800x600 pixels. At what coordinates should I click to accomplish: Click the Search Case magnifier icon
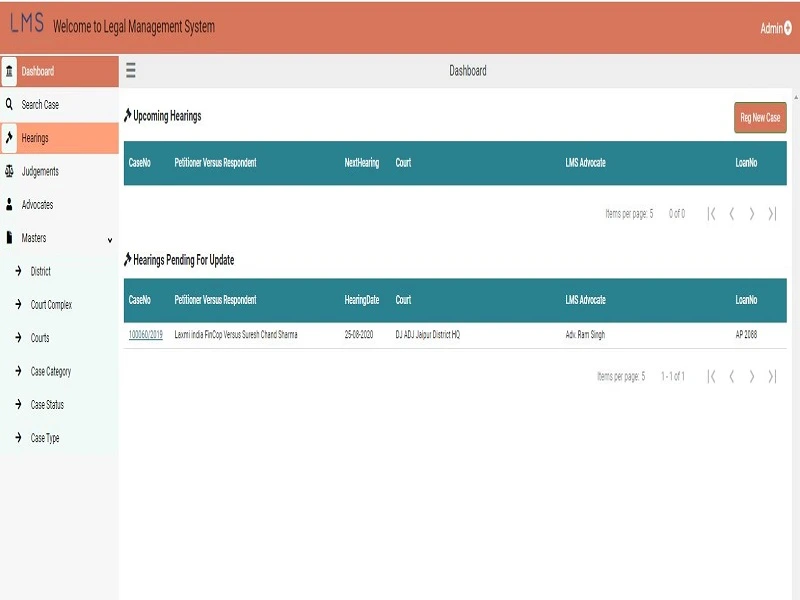coord(10,104)
